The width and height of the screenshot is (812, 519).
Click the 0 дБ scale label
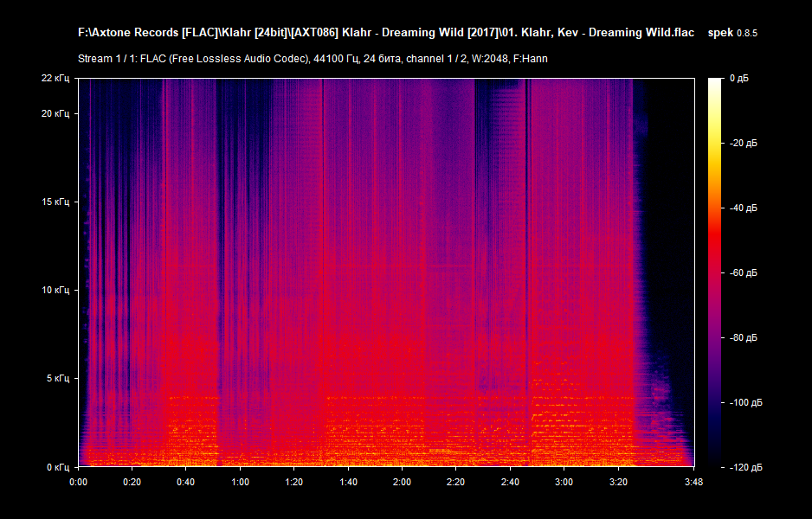click(739, 78)
